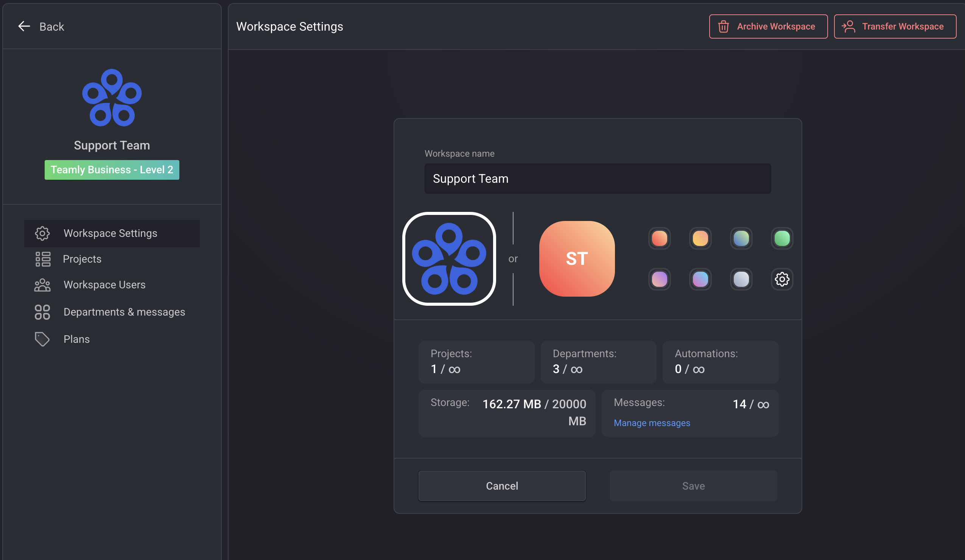The width and height of the screenshot is (965, 560).
Task: Choose the green color swatch
Action: 781,238
